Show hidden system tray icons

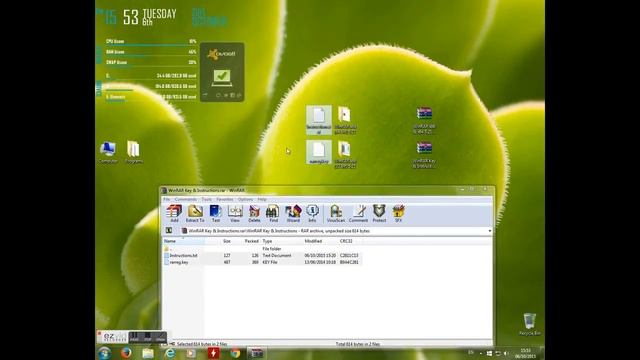pos(480,353)
